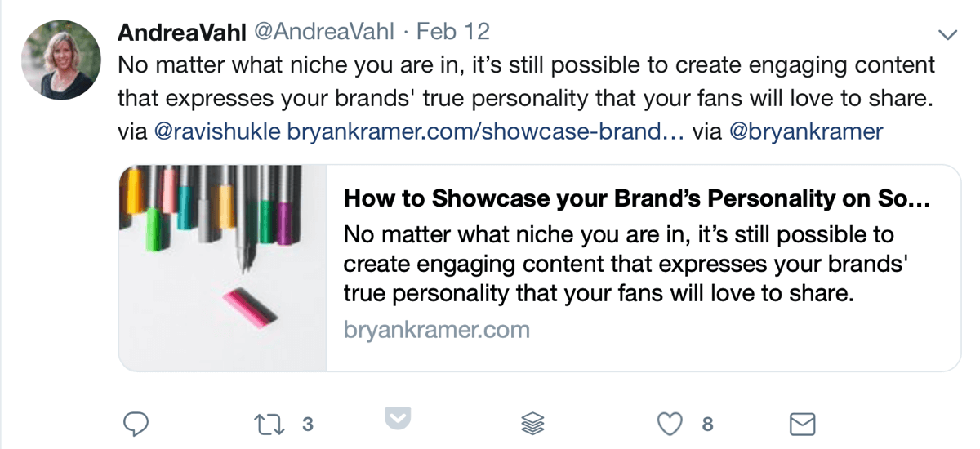Click bryankramer.com domain in link card
The width and height of the screenshot is (980, 449).
coord(437,330)
